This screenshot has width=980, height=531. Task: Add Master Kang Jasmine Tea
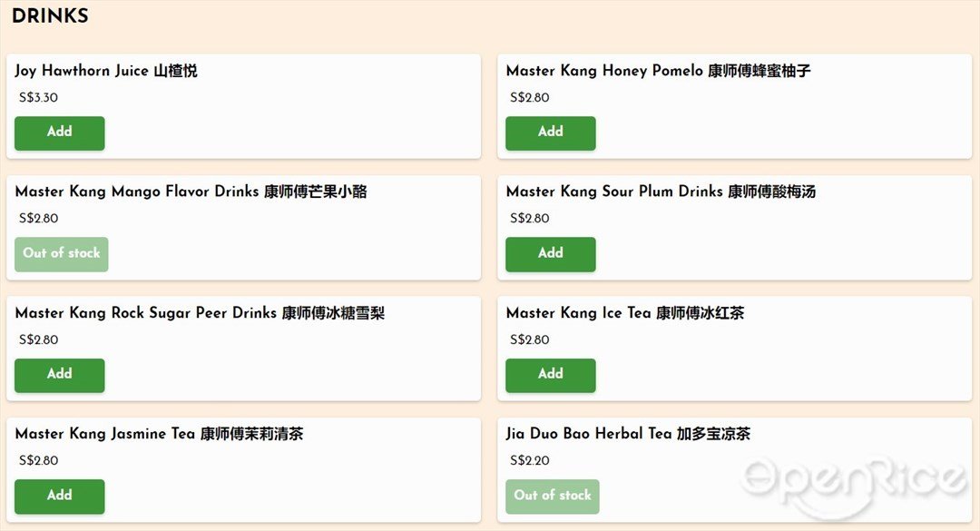(x=59, y=496)
